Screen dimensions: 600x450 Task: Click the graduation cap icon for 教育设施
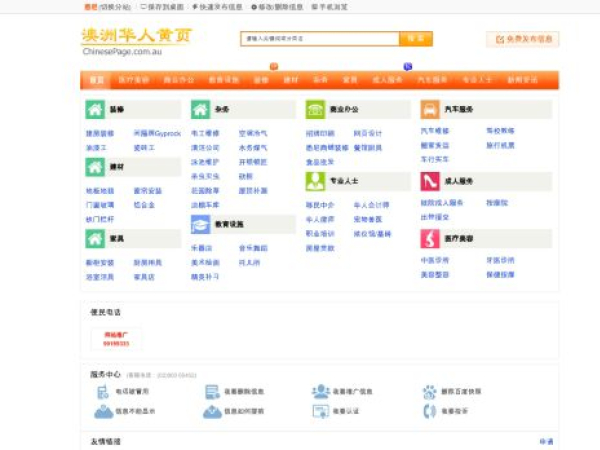pos(200,224)
